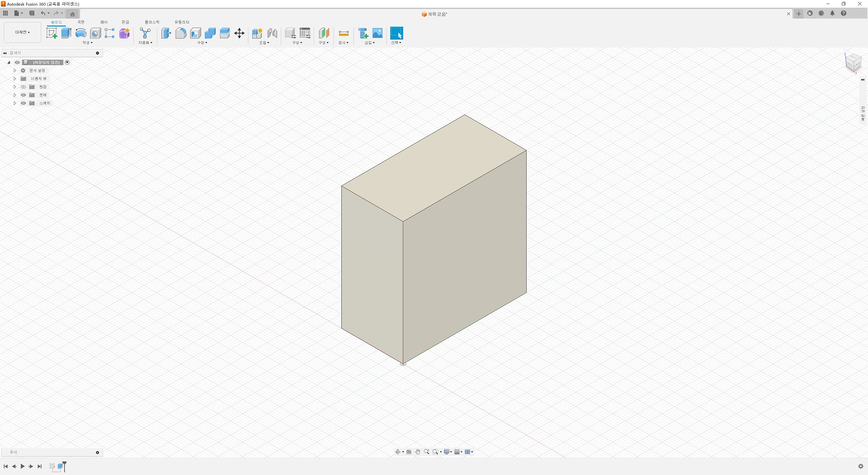Viewport: 868px width, 475px height.
Task: Open the Change Parameters table icon
Action: coord(305,33)
